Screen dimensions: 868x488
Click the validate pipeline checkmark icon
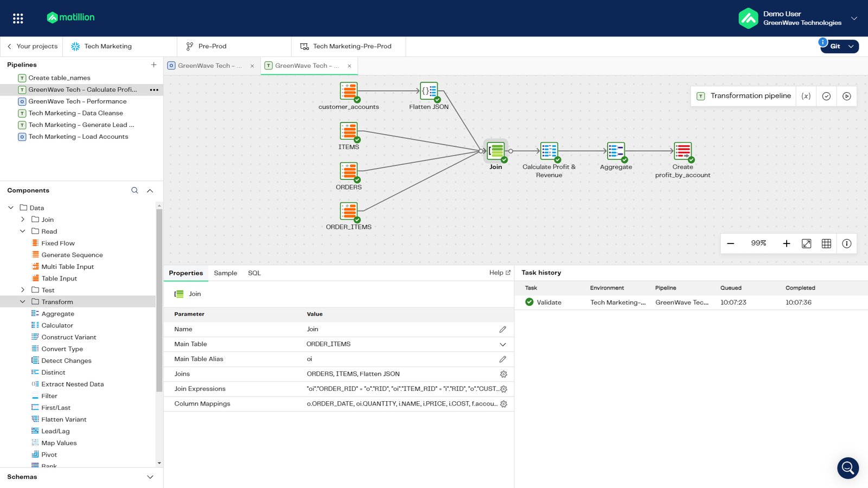point(826,96)
